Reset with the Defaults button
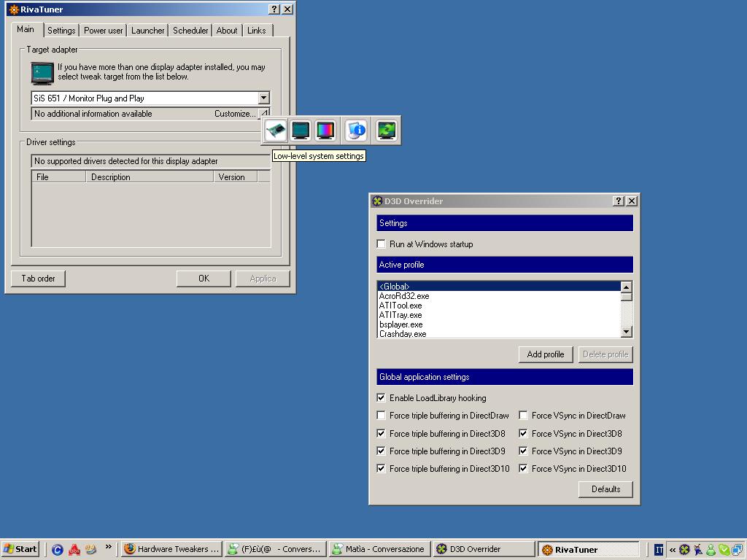The height and width of the screenshot is (560, 747). tap(606, 489)
